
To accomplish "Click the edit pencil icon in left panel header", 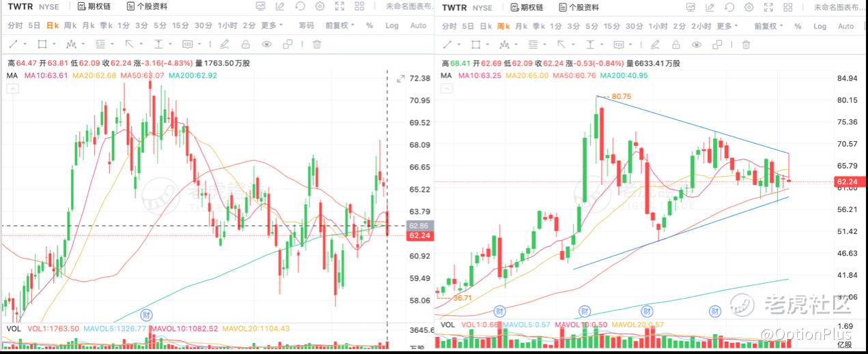I will tap(280, 7).
